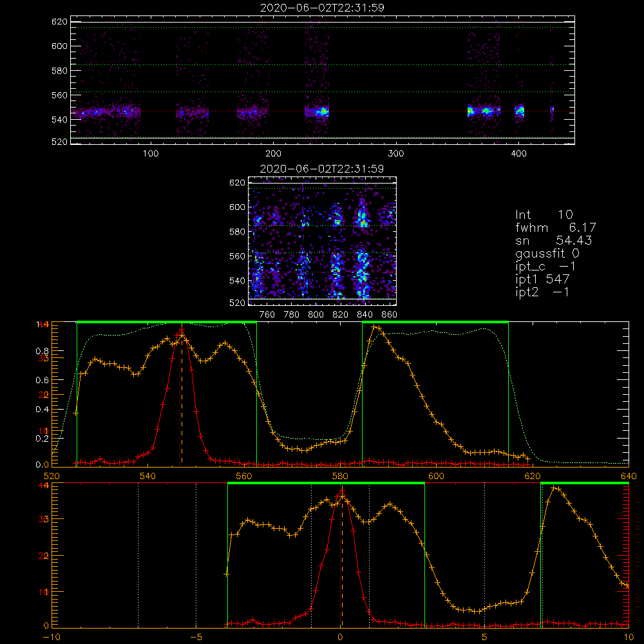644x644 pixels.
Task: Click x-axis label 820 on zoomed panel
Action: 340,315
